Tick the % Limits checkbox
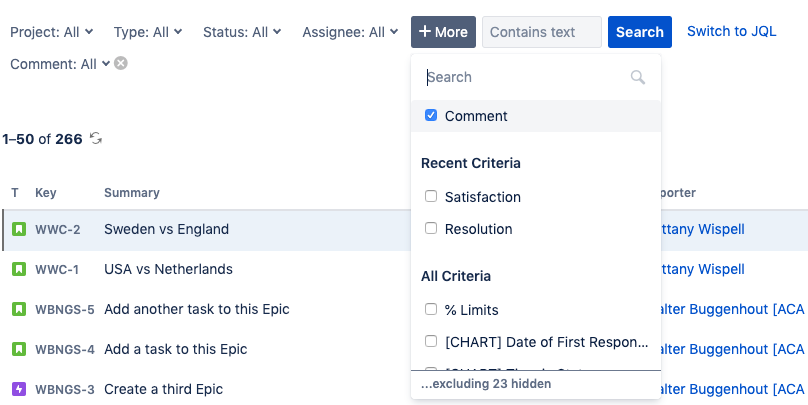 pyautogui.click(x=431, y=310)
